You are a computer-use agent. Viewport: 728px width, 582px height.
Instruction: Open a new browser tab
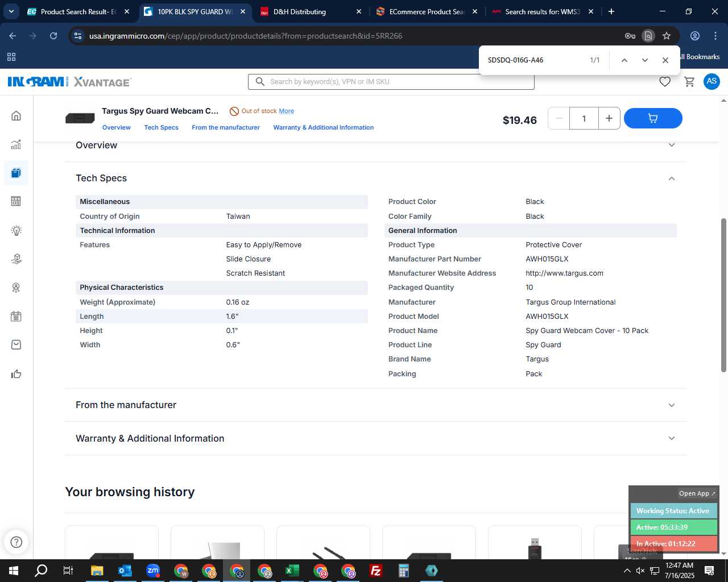click(611, 11)
